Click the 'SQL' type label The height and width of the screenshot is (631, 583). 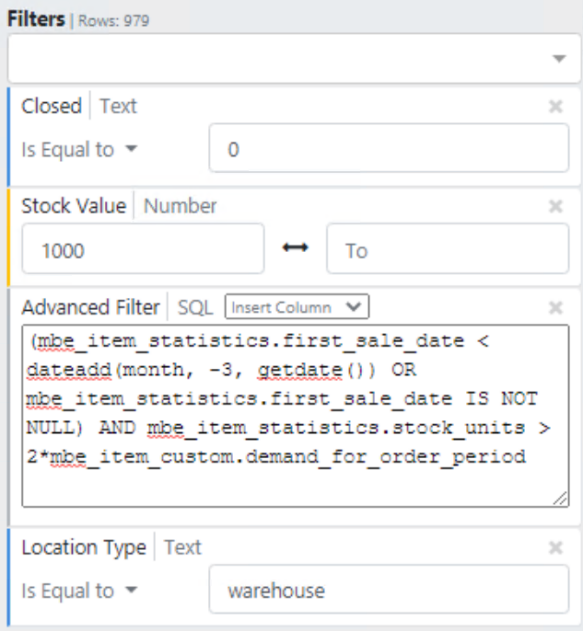click(195, 308)
